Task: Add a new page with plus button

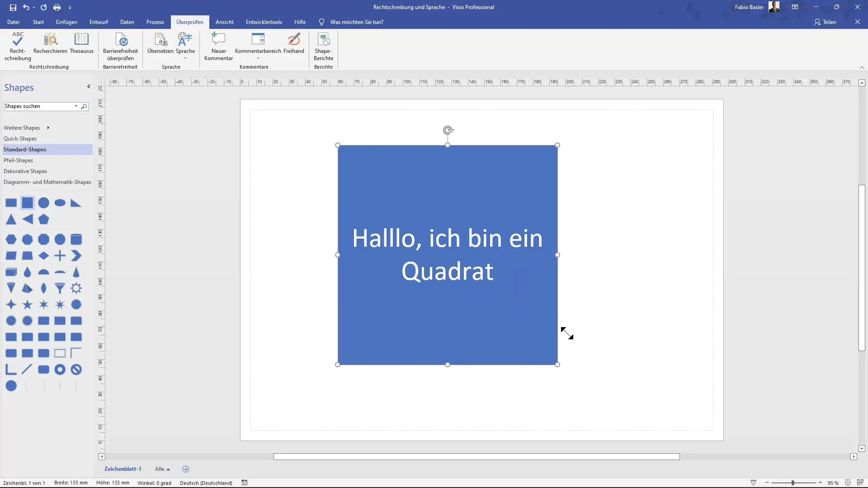Action: 186,469
